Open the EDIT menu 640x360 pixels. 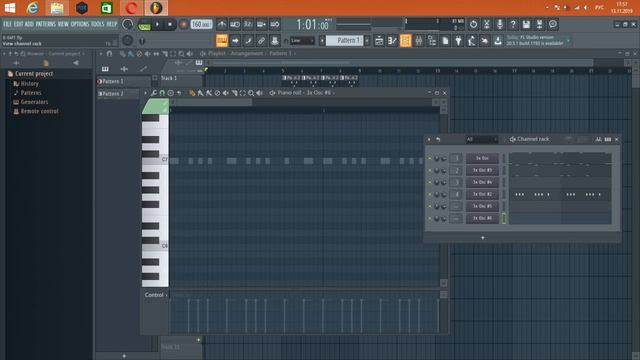point(18,24)
